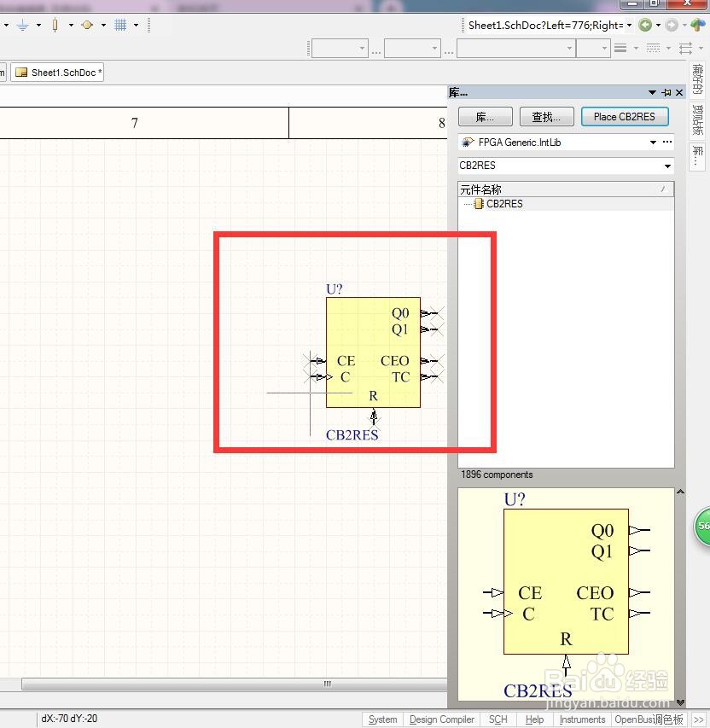Click the Place CB2RES button
This screenshot has height=728, width=710.
click(x=625, y=117)
